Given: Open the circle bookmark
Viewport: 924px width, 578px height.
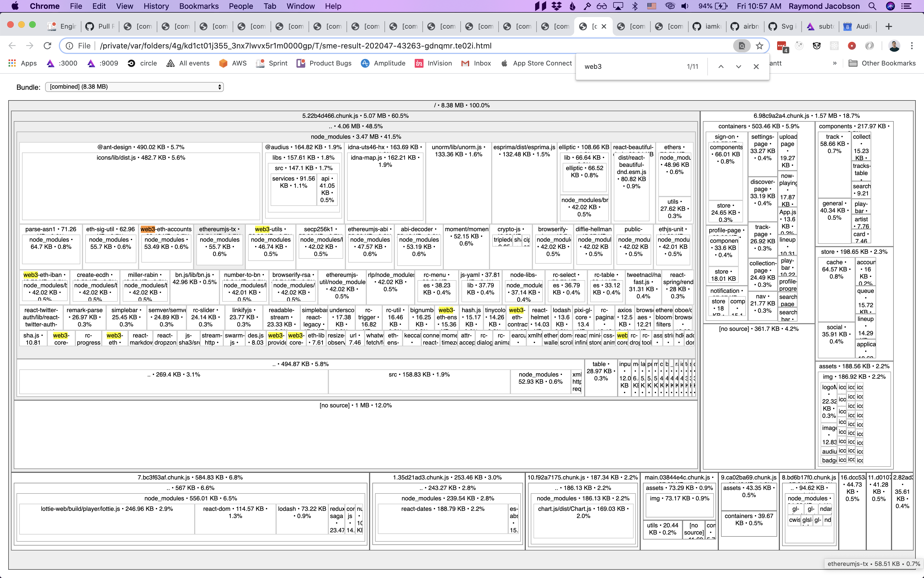Looking at the screenshot, I should pyautogui.click(x=142, y=63).
